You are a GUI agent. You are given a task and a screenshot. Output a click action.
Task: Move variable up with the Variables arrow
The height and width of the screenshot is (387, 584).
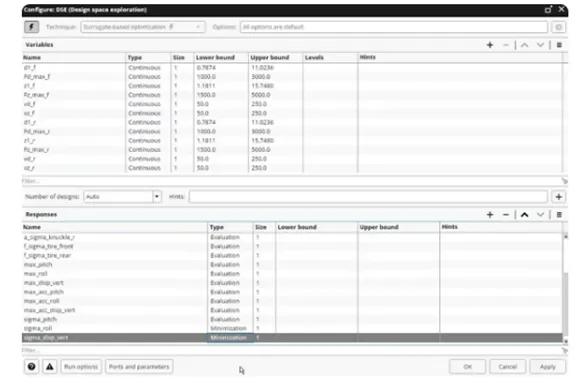coord(524,45)
